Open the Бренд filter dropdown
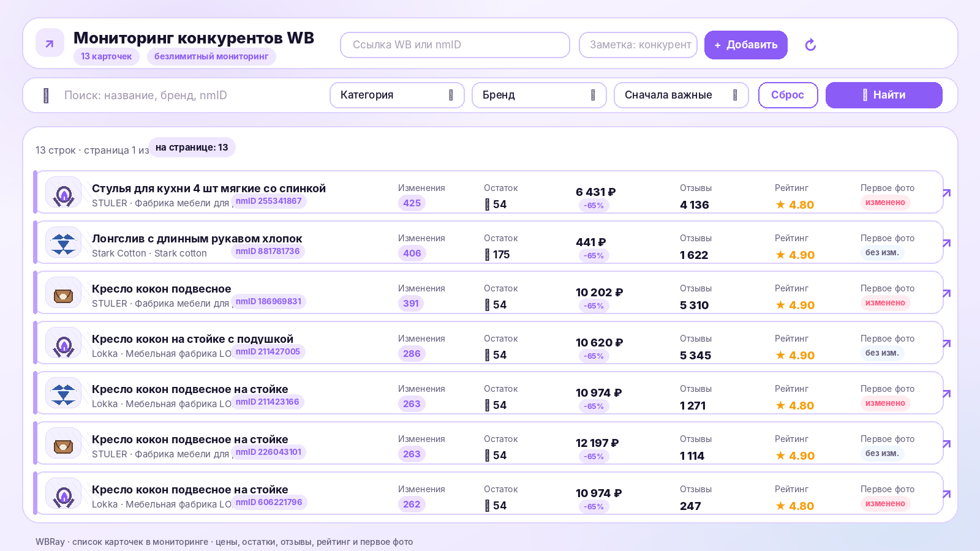This screenshot has height=551, width=980. [x=539, y=95]
